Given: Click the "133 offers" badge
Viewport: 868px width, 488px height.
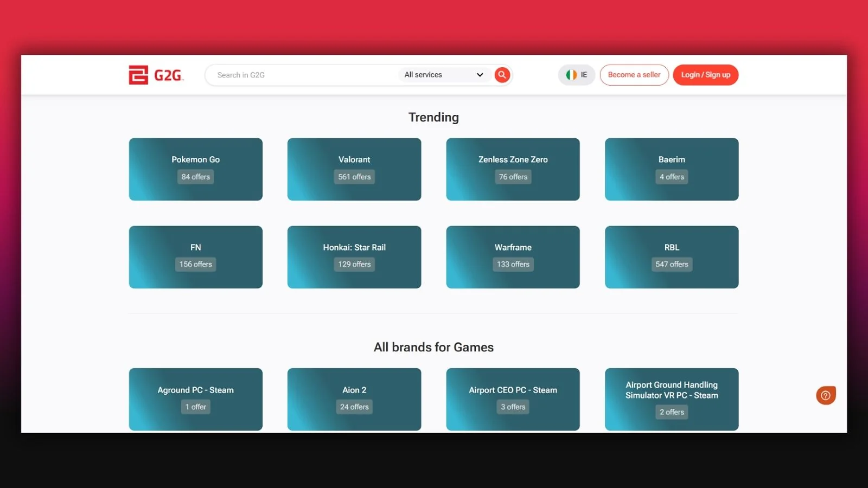Looking at the screenshot, I should click(513, 264).
